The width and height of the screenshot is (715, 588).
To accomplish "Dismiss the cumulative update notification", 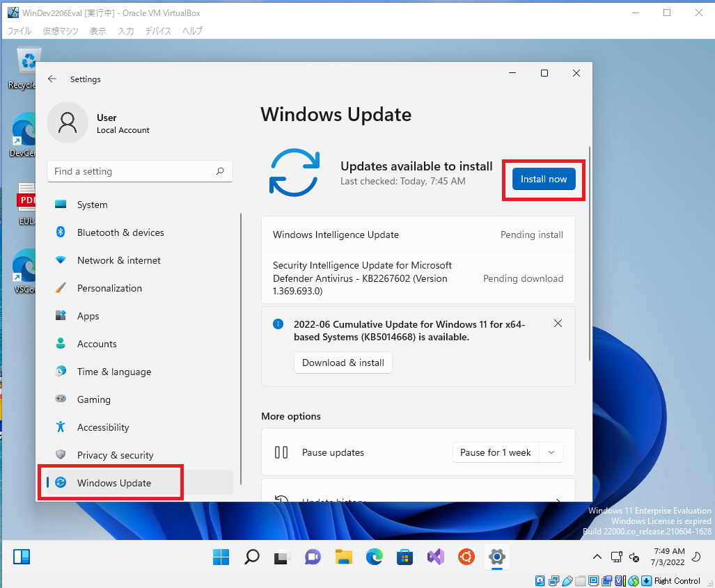I will click(x=558, y=324).
